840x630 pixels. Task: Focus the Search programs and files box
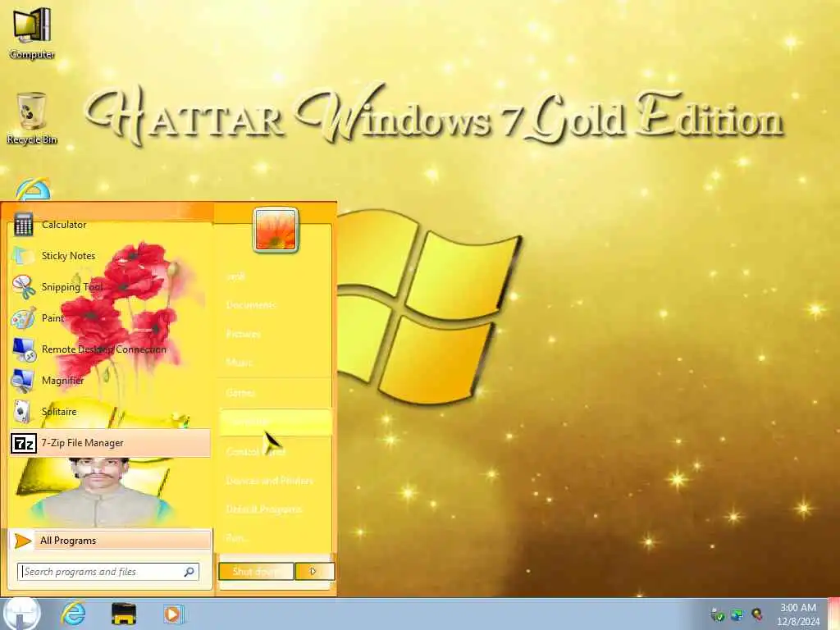pos(108,572)
